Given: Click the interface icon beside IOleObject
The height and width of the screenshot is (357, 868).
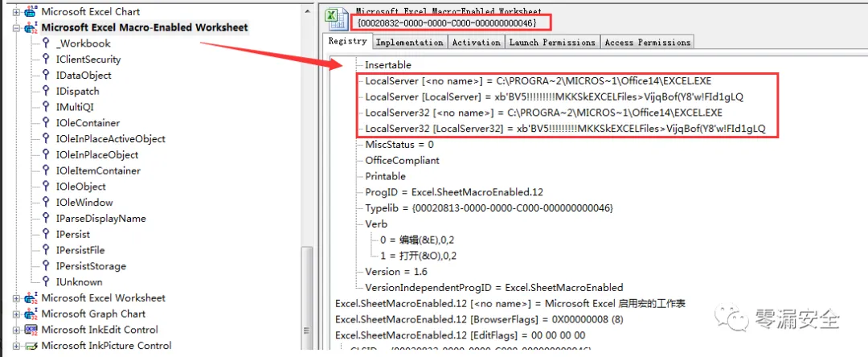Looking at the screenshot, I should pos(46,187).
